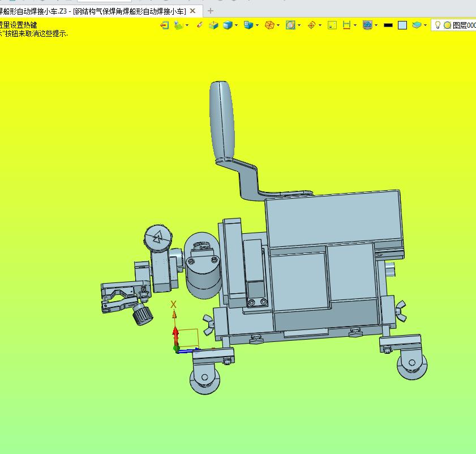Click the green framed square view icon
The height and width of the screenshot is (454, 476).
tap(332, 25)
